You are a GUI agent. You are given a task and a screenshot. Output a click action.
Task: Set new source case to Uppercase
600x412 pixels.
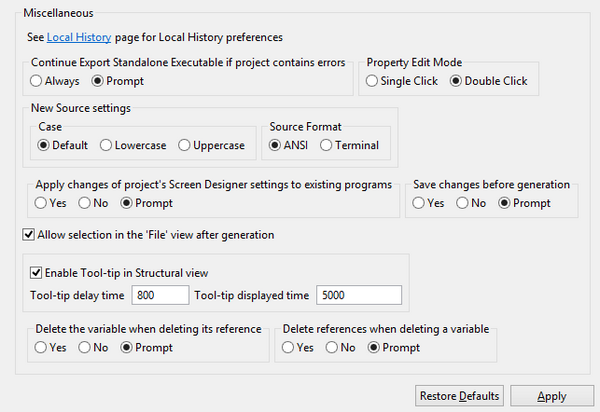[x=185, y=145]
